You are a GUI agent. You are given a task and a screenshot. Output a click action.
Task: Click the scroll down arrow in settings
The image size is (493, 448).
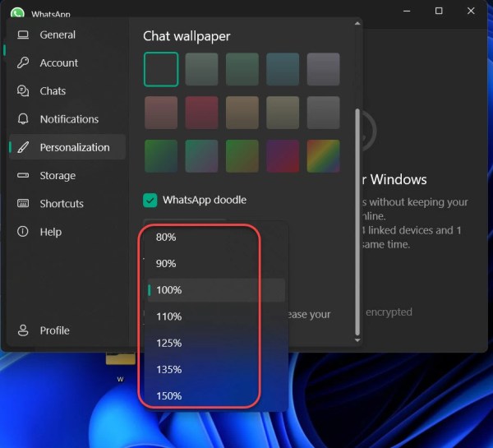tap(357, 340)
